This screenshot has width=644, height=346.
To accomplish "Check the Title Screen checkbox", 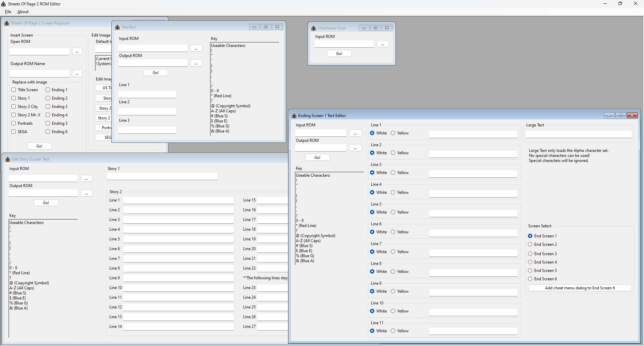I will click(x=14, y=90).
